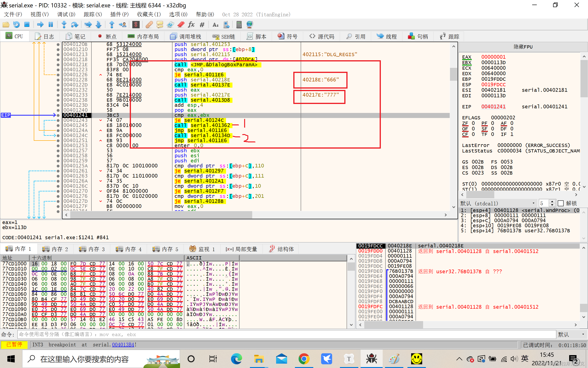Open the comments icon in toolbar
This screenshot has height=368, width=588.
click(x=160, y=24)
